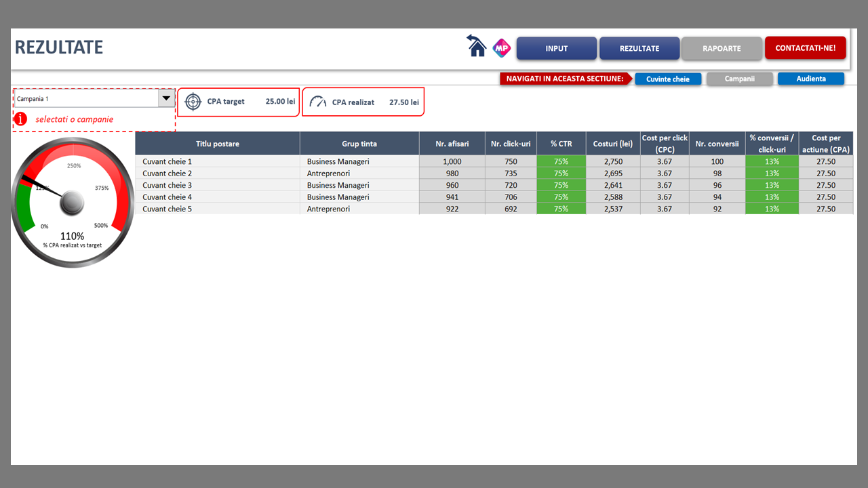This screenshot has height=488, width=868.
Task: Click the MP logo icon
Action: (501, 47)
